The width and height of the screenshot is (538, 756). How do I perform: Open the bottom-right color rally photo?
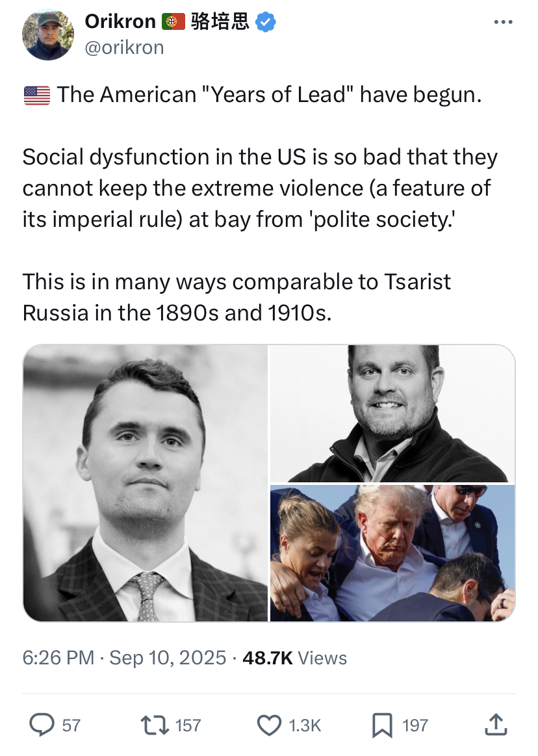pos(392,553)
